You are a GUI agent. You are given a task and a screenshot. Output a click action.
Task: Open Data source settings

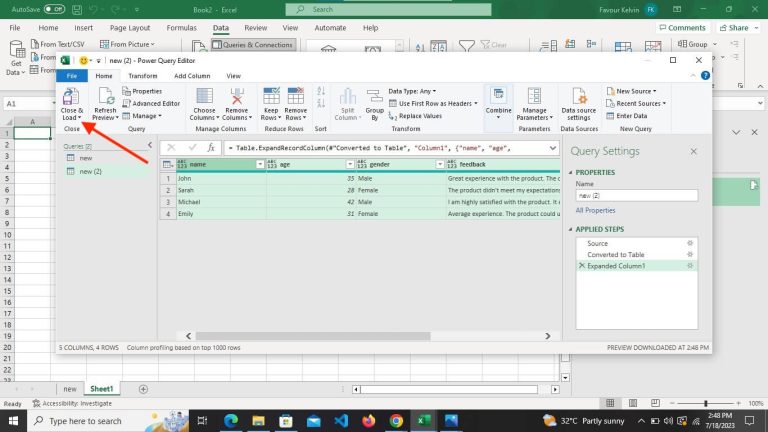click(x=578, y=97)
